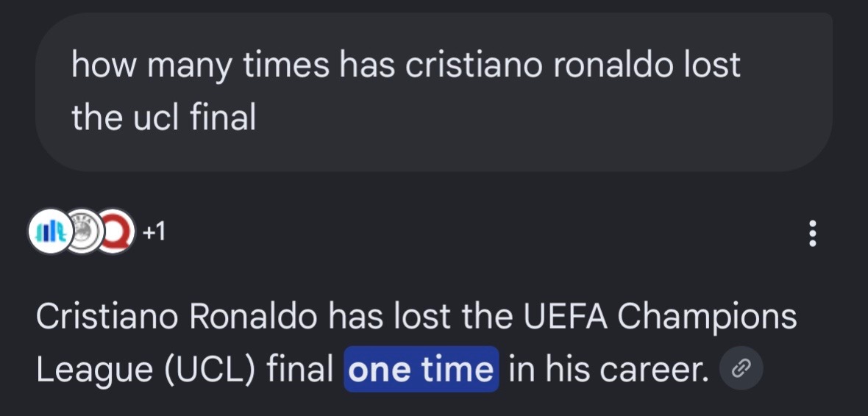Click the words "how many times" in query
Viewport: 868px width, 416px height.
[200, 66]
